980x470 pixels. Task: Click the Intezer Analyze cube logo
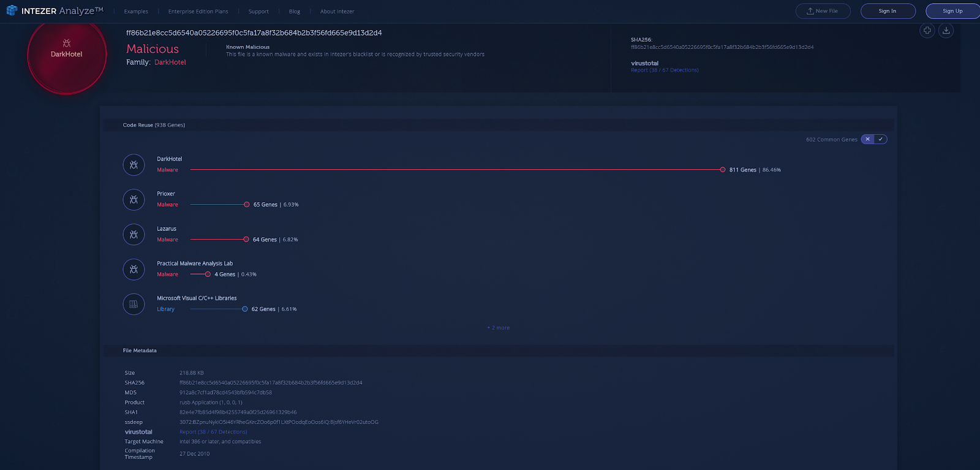click(12, 10)
